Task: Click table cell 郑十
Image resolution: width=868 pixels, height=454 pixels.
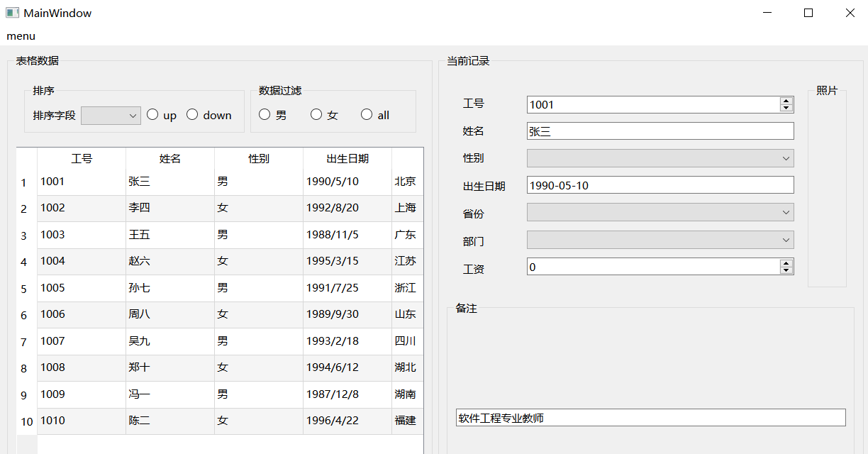Action: pyautogui.click(x=170, y=368)
